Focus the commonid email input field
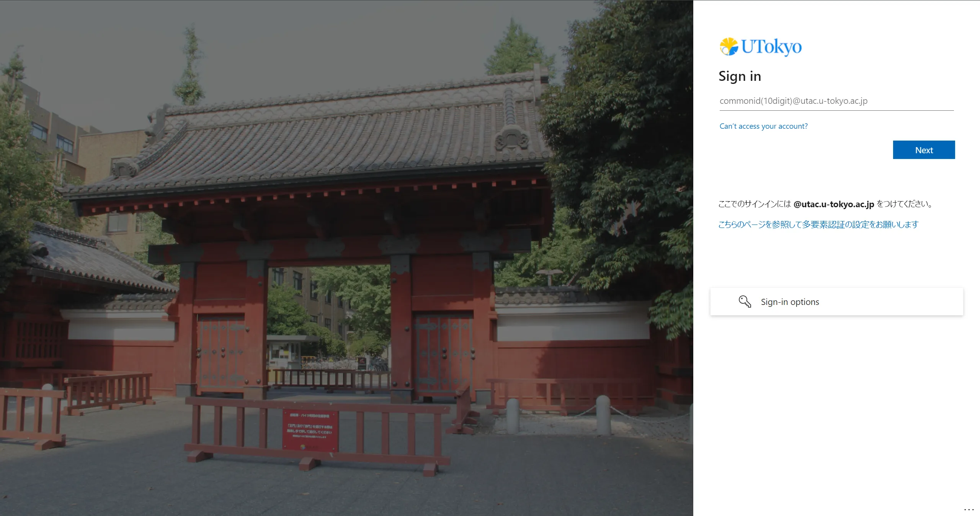The height and width of the screenshot is (516, 980). pyautogui.click(x=836, y=101)
